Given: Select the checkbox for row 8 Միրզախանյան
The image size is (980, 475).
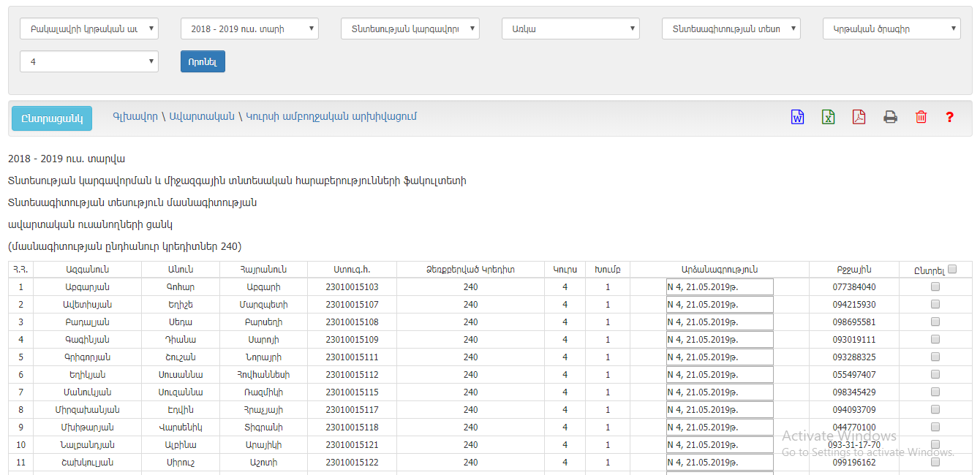Looking at the screenshot, I should (935, 410).
